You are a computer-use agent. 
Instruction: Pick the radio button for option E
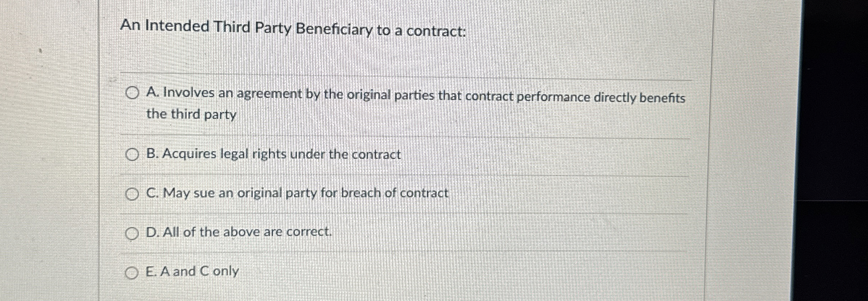[x=132, y=273]
